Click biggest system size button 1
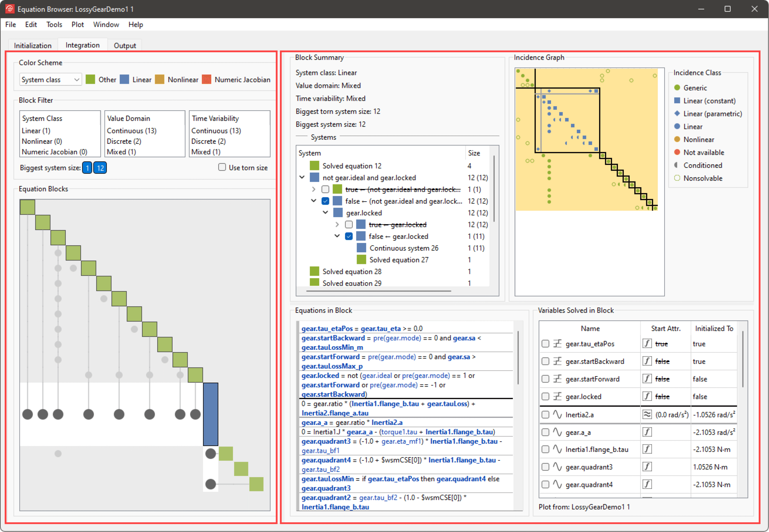The width and height of the screenshot is (769, 532). pyautogui.click(x=87, y=168)
